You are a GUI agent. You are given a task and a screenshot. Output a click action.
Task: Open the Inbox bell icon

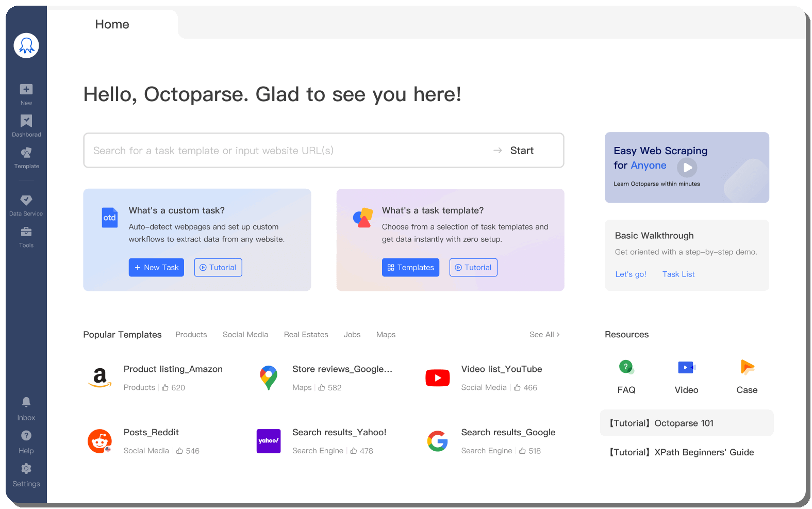26,402
